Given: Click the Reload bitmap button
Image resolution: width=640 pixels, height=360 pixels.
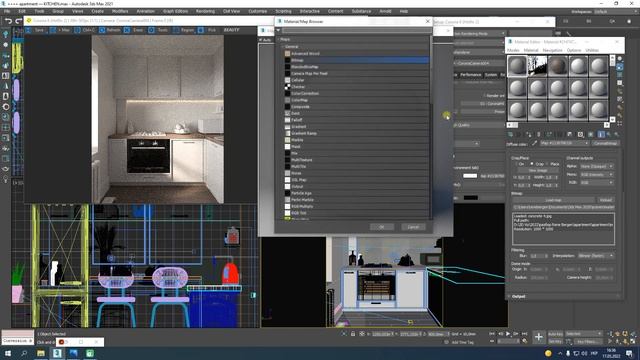Looking at the screenshot, I should coord(606,200).
